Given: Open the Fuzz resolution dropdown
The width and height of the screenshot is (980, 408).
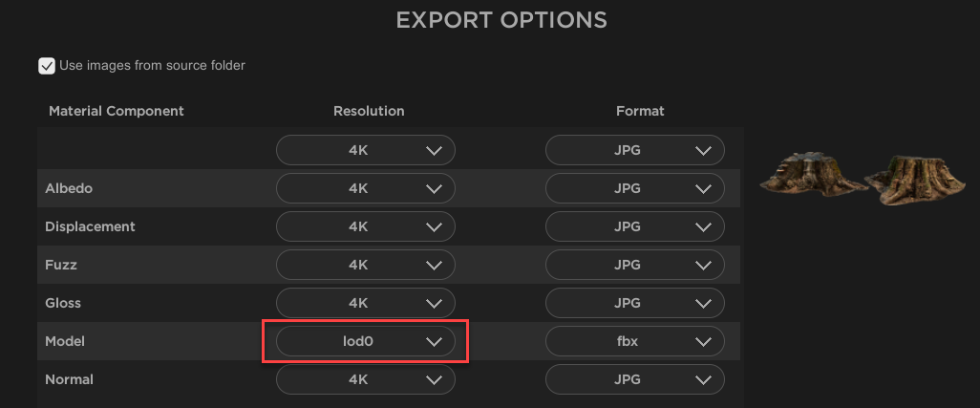Looking at the screenshot, I should 366,266.
